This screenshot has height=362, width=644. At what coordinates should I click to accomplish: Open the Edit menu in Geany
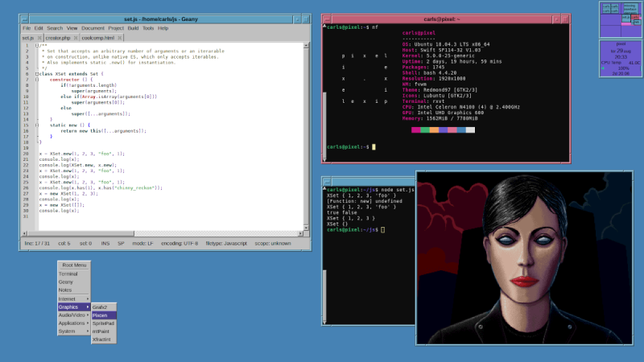(39, 28)
